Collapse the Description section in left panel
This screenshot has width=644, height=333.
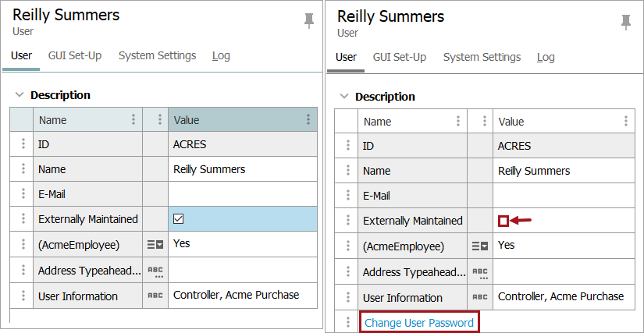coord(20,95)
